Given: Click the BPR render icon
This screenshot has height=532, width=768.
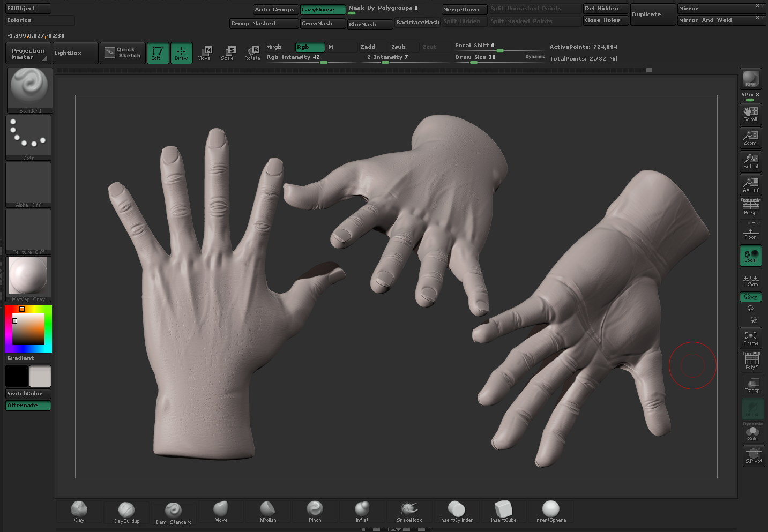Looking at the screenshot, I should pos(750,79).
